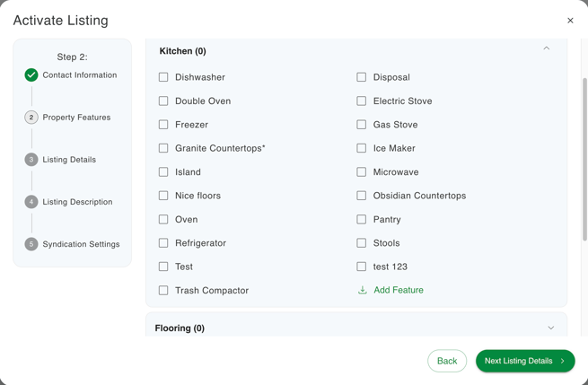This screenshot has width=588, height=385.
Task: Jump to Listing Description step
Action: tap(77, 202)
